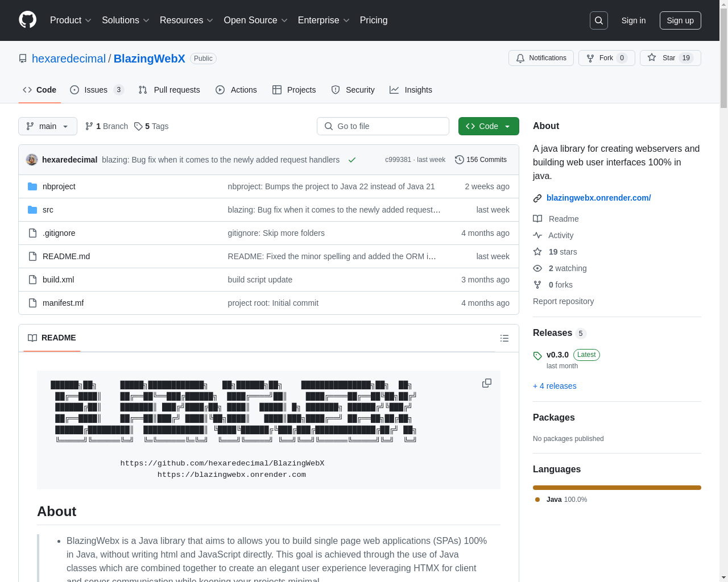Open Releases heading link
Image resolution: width=728 pixels, height=582 pixels.
[559, 333]
